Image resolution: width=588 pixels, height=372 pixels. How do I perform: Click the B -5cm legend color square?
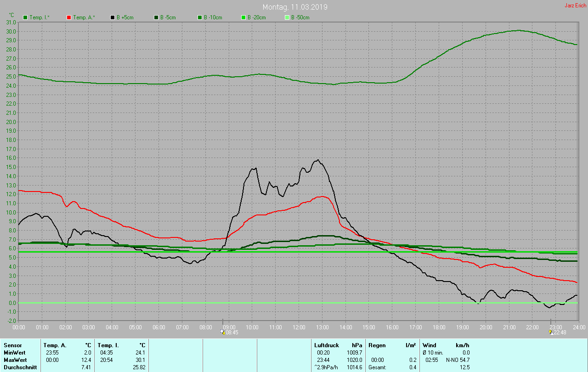[x=156, y=17]
